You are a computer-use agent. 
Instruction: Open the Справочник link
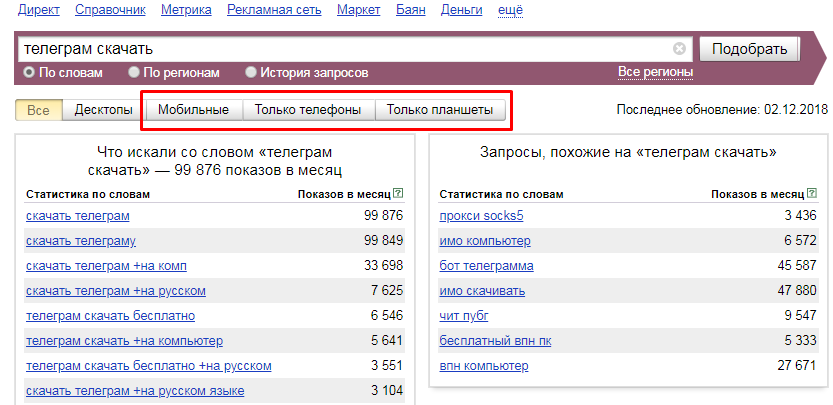point(110,10)
